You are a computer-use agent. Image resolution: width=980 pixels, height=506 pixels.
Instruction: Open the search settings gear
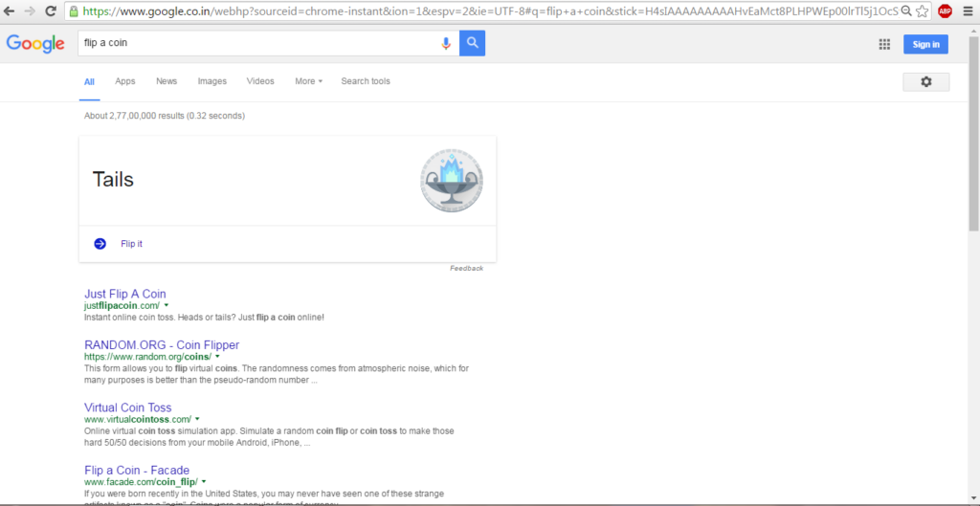pyautogui.click(x=926, y=82)
